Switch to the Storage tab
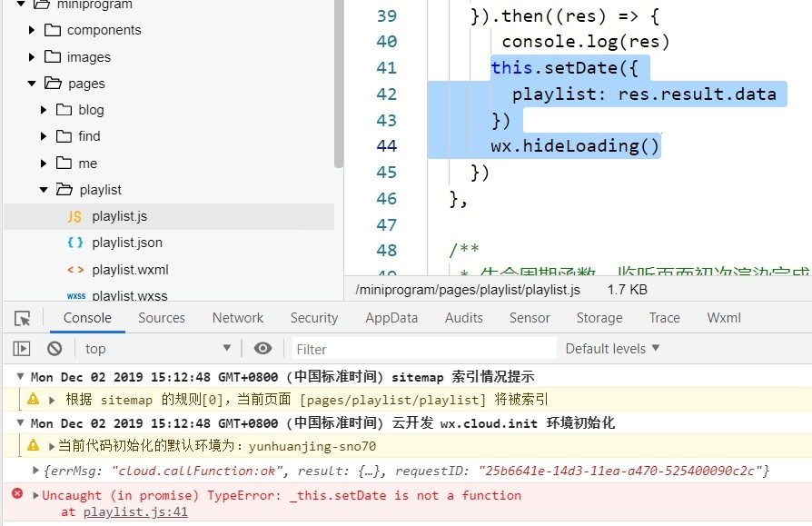The image size is (812, 526). 599,318
